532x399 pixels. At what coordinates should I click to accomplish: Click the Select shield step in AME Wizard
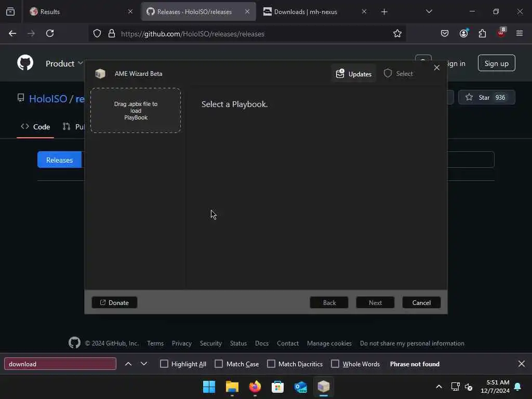[x=398, y=74]
